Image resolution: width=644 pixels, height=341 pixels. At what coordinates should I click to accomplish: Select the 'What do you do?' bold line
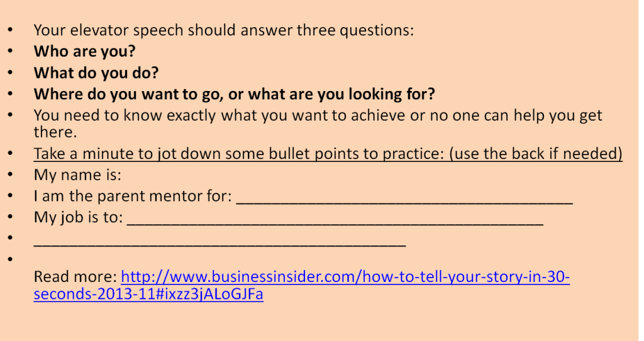coord(96,73)
